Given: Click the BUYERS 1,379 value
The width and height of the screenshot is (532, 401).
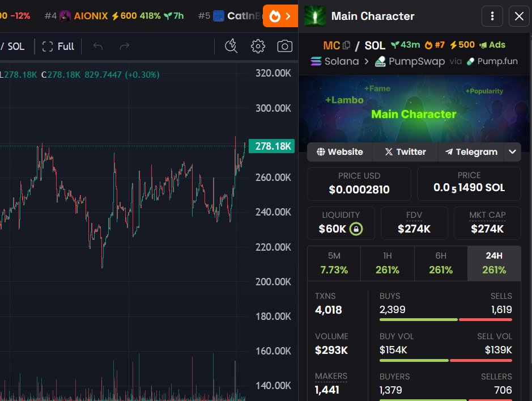Looking at the screenshot, I should coord(390,390).
